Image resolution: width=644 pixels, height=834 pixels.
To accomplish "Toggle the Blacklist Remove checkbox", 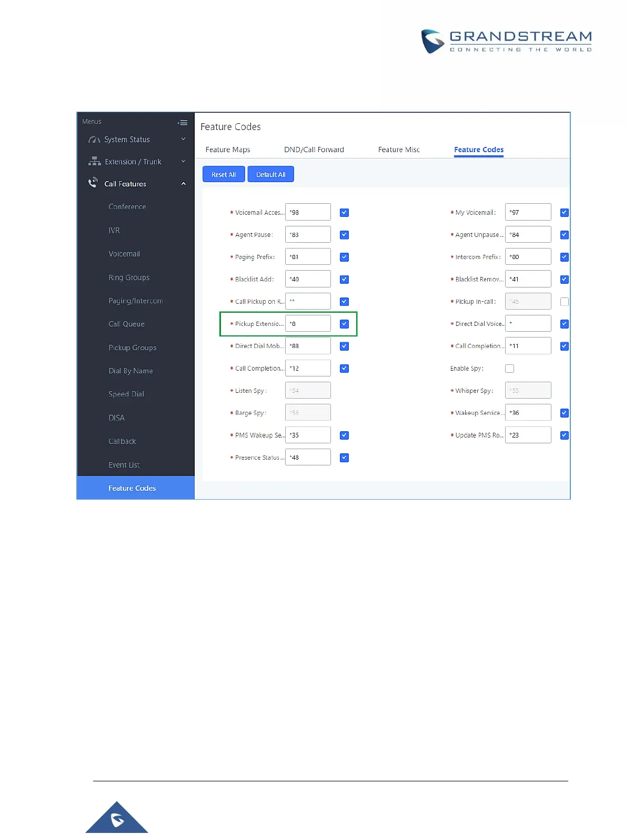I will (x=565, y=280).
